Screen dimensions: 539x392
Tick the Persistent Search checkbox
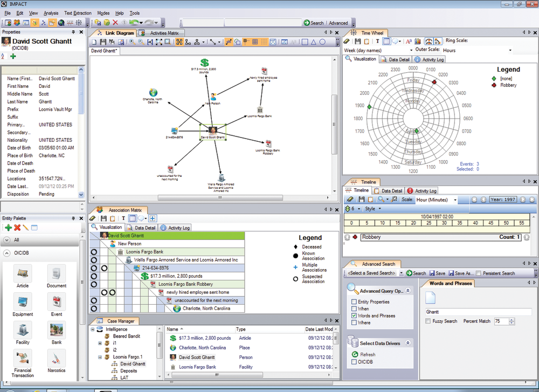point(478,273)
